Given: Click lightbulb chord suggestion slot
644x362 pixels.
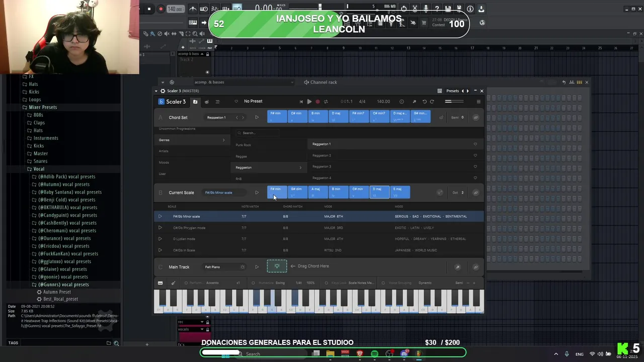Looking at the screenshot, I should click(x=277, y=266).
